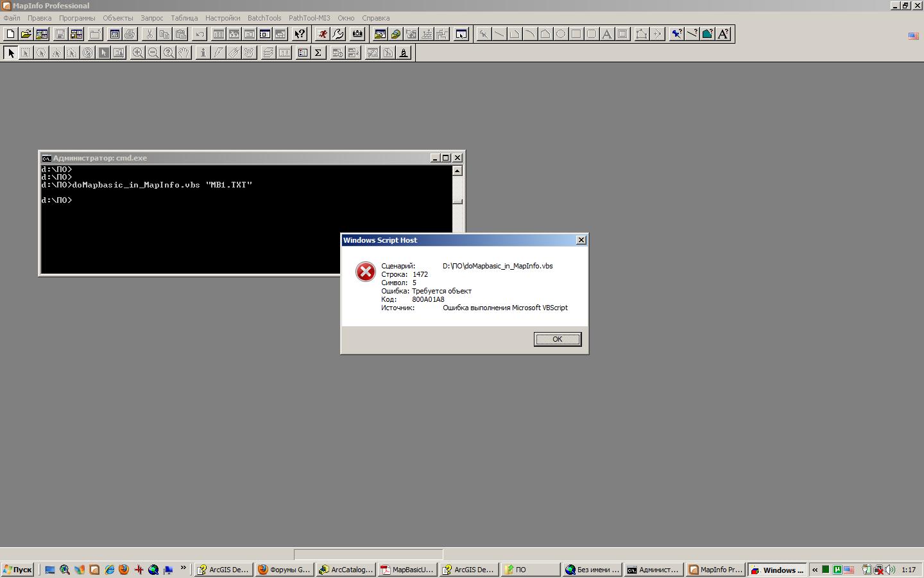Image resolution: width=924 pixels, height=578 pixels.
Task: Open the Файл menu
Action: [x=12, y=18]
